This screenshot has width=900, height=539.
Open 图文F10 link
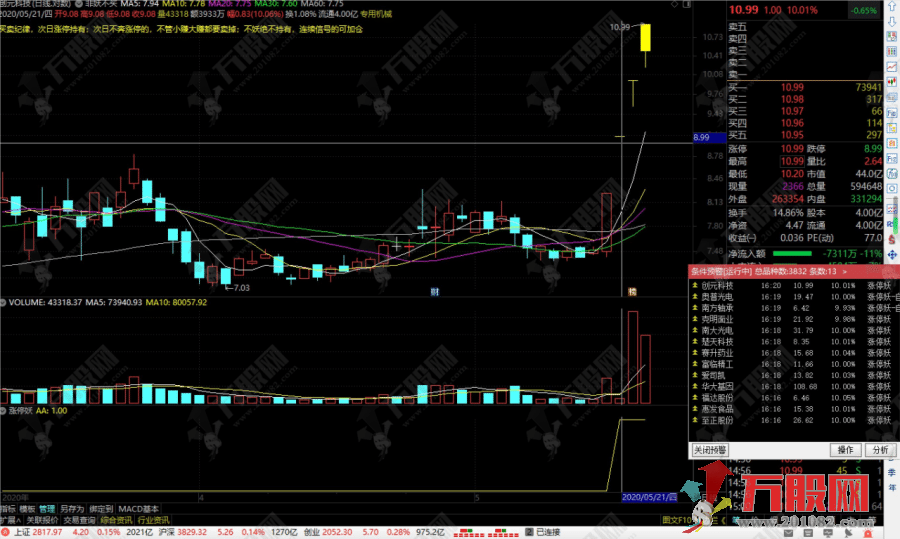(x=678, y=520)
